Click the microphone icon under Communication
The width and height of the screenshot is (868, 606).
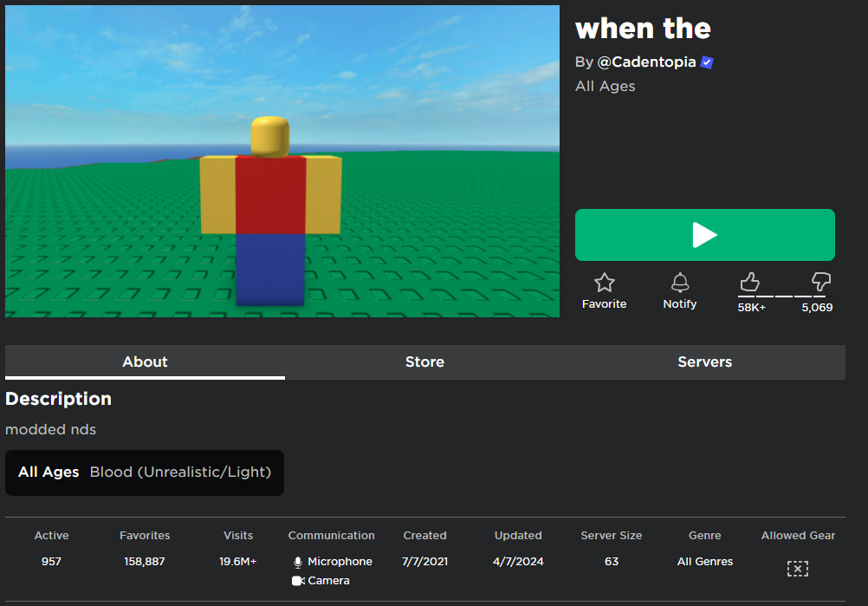(x=298, y=563)
